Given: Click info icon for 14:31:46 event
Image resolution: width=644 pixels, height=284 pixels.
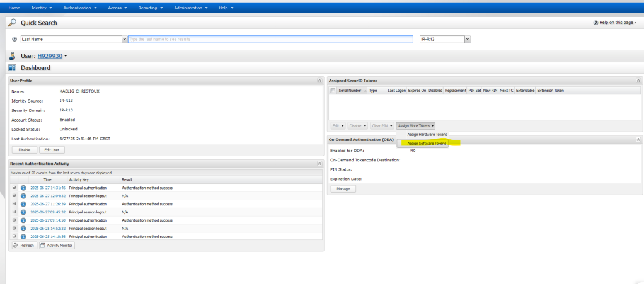Looking at the screenshot, I should click(23, 188).
